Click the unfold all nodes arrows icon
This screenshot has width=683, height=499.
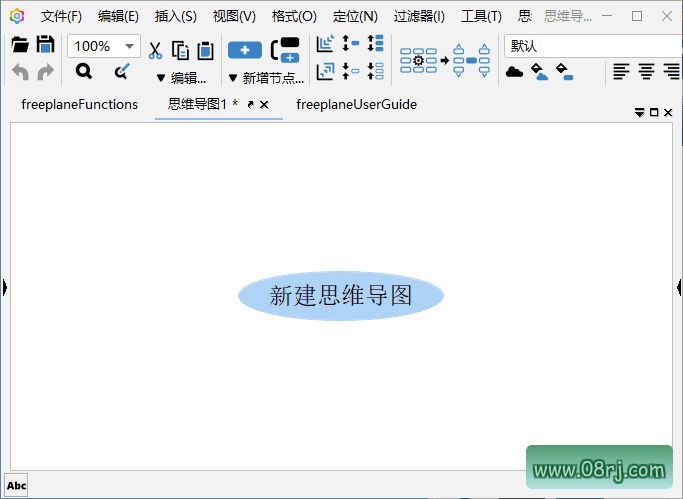[x=375, y=43]
